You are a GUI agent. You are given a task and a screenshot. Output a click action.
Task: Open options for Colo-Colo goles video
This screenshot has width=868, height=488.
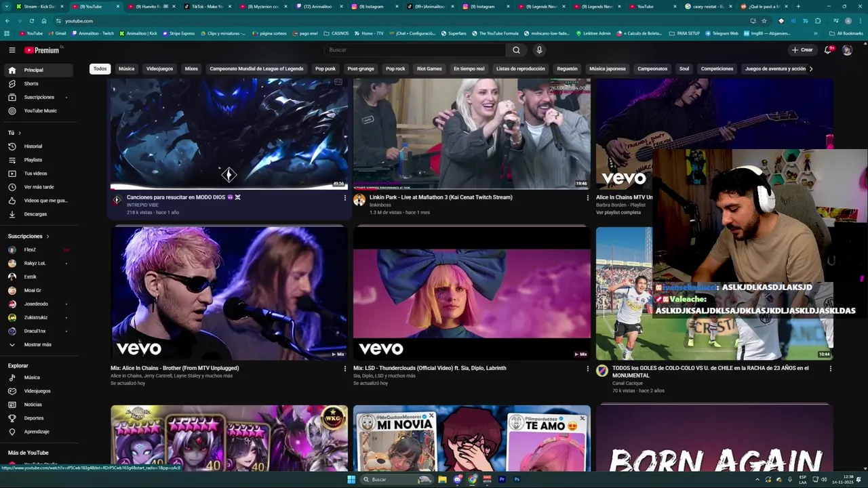point(831,369)
